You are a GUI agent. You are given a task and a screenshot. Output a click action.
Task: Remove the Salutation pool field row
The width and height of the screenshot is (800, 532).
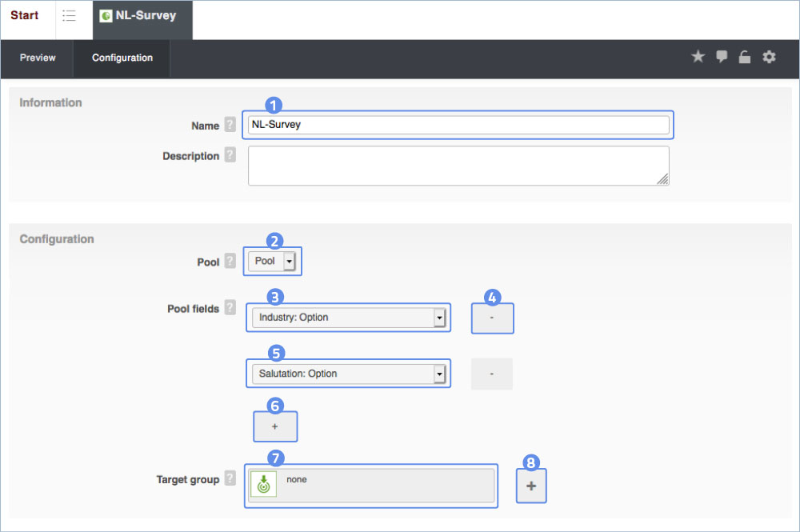(x=491, y=374)
